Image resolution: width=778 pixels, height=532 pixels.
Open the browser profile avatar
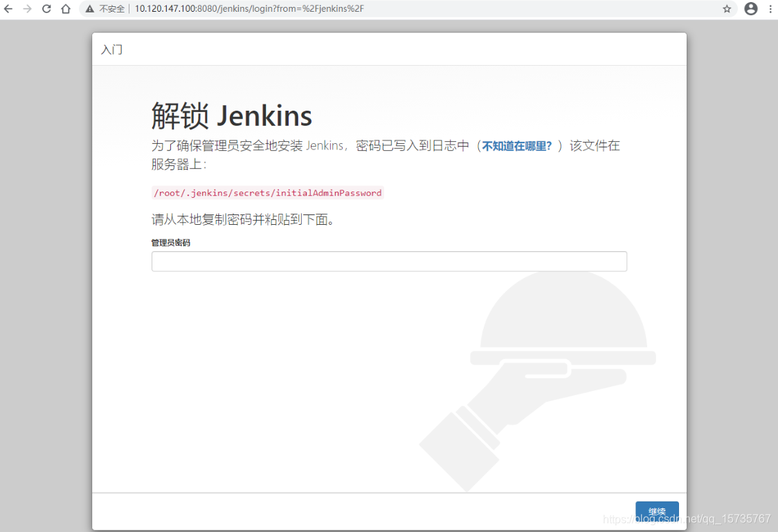(x=751, y=8)
